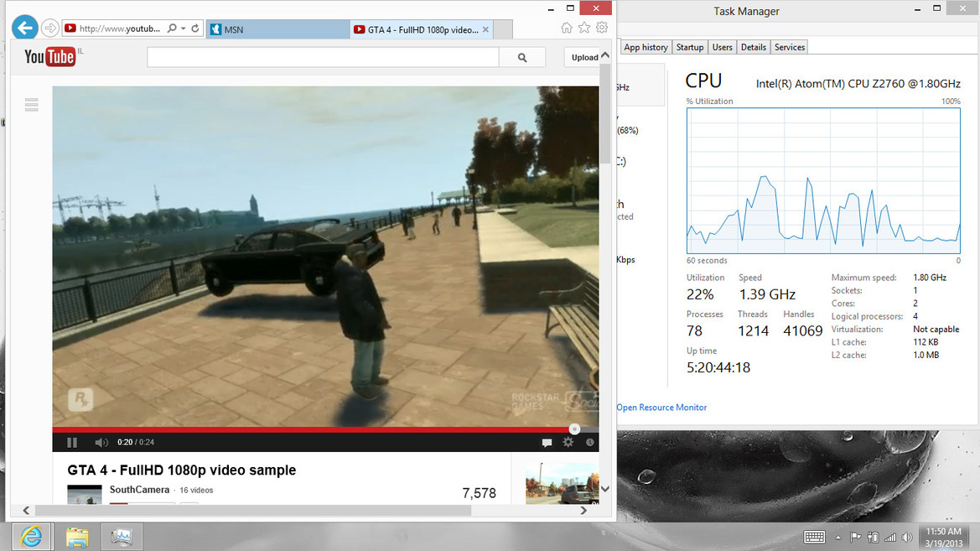Image resolution: width=980 pixels, height=551 pixels.
Task: Switch to the MSN browser tab
Action: [x=278, y=29]
